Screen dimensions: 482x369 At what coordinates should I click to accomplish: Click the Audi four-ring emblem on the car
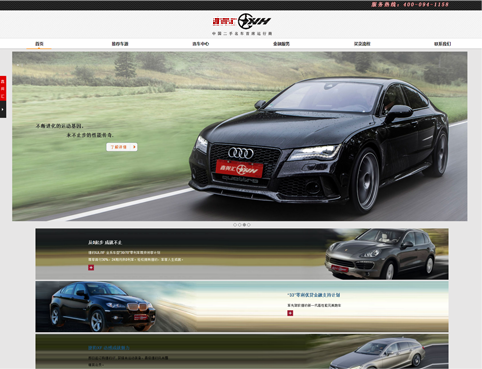(x=241, y=153)
